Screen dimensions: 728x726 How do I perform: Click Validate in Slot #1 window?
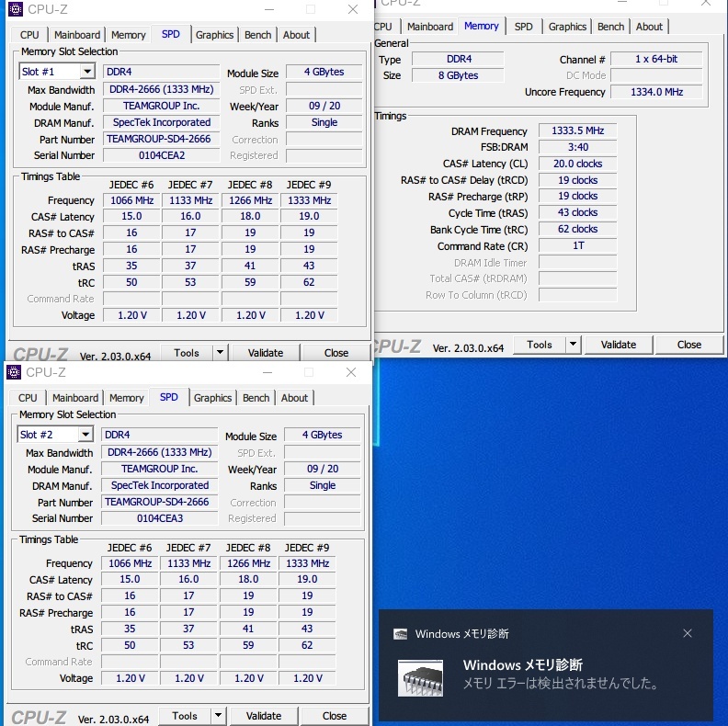[x=265, y=352]
